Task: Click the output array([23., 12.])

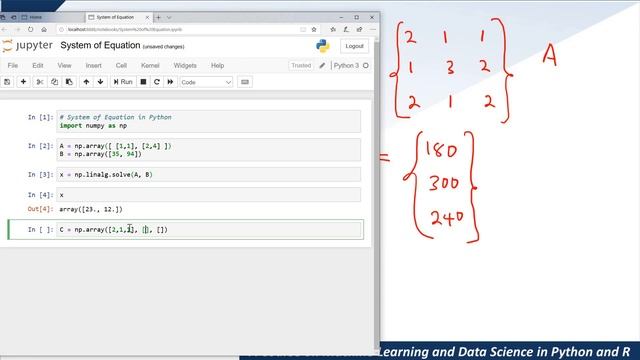Action: pos(91,209)
